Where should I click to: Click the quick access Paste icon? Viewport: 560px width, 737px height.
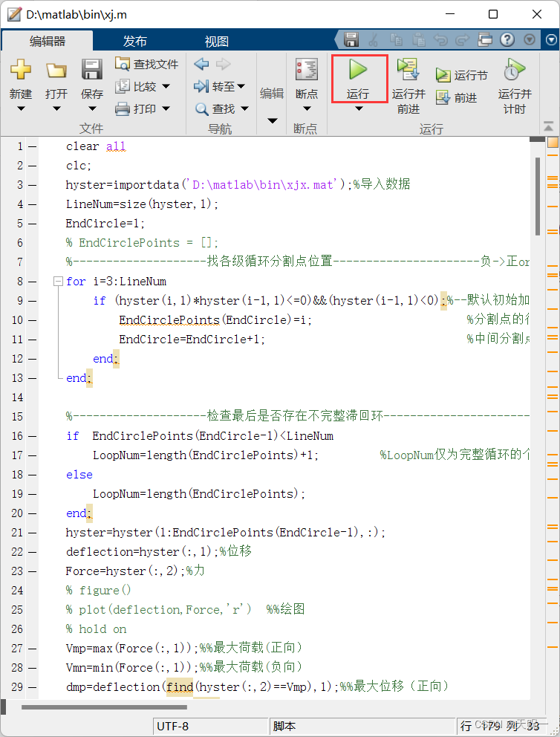418,39
